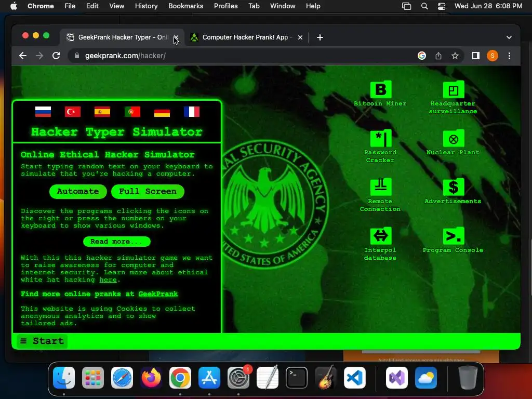This screenshot has width=532, height=399.
Task: Open a new tab with plus button
Action: tap(320, 37)
